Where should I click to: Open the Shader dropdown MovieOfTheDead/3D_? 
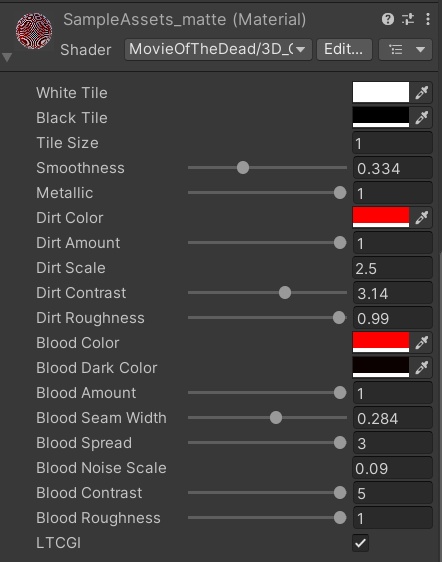coord(218,49)
